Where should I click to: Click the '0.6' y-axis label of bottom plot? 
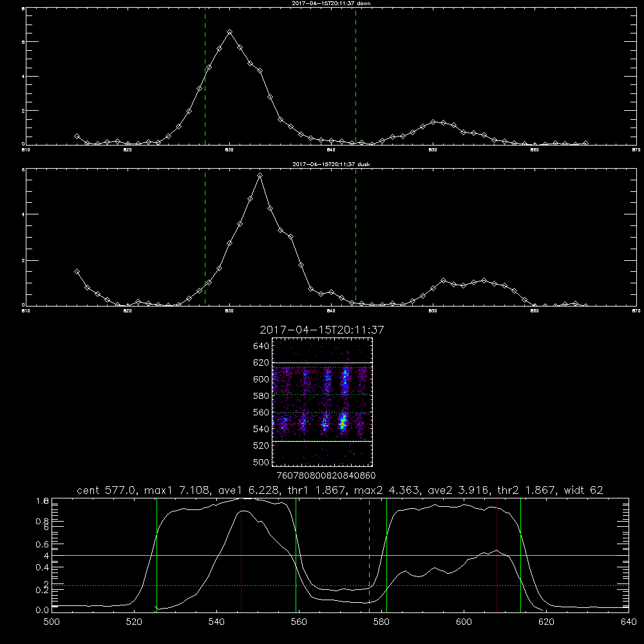[43, 544]
